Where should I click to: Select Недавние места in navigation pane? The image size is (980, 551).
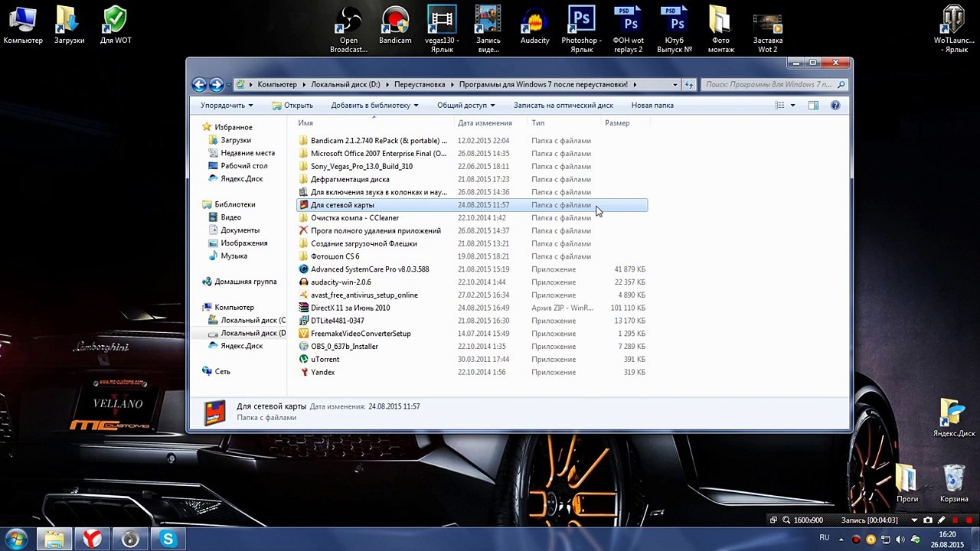coord(247,153)
